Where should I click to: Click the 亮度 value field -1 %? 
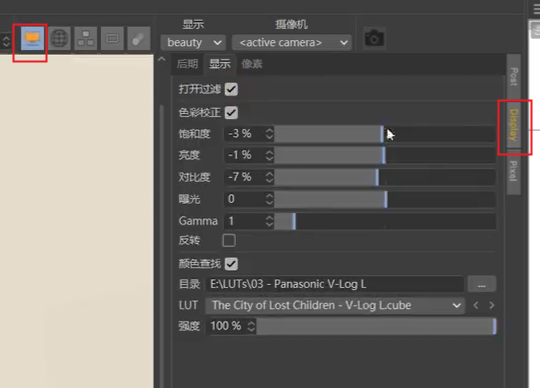pyautogui.click(x=245, y=155)
